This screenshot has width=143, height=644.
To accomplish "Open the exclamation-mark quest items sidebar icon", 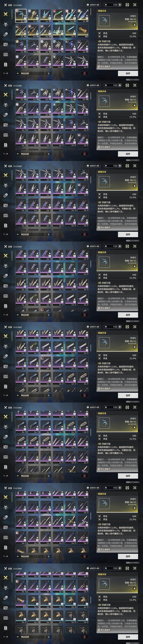I will click(x=5, y=65).
